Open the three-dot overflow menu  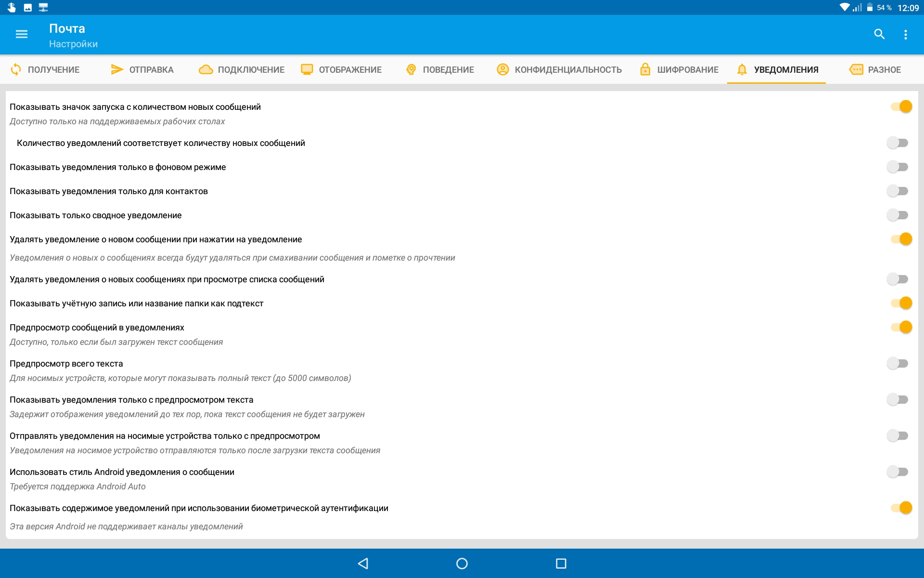point(905,35)
